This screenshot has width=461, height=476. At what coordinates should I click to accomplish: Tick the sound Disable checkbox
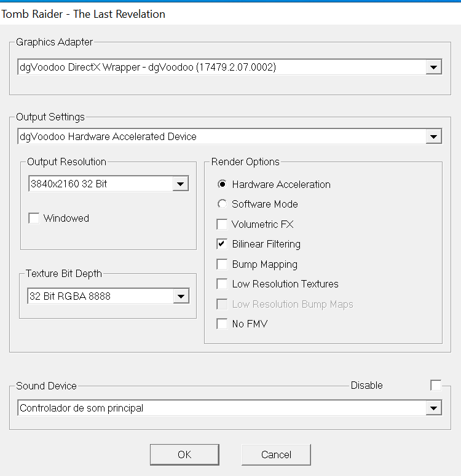[435, 385]
